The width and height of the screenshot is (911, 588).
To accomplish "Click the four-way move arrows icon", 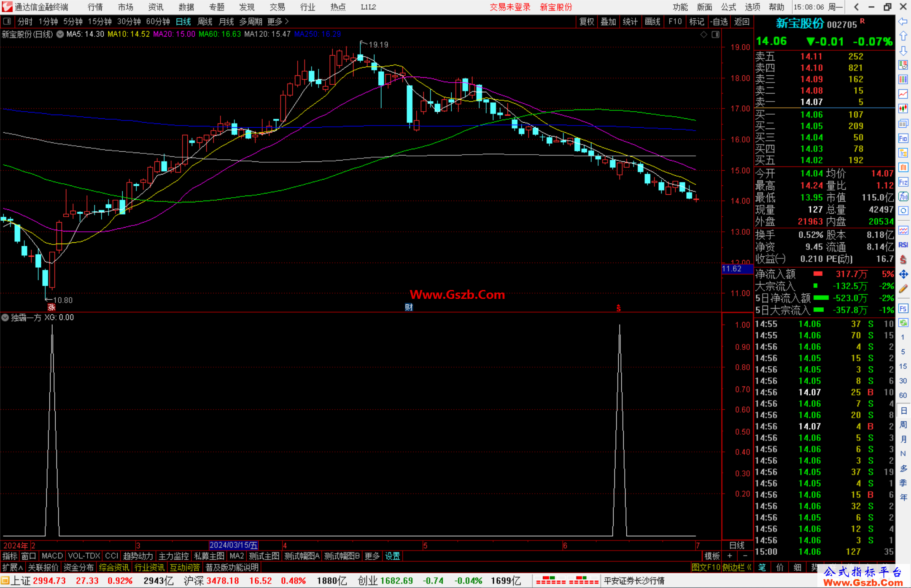I will tap(903, 274).
